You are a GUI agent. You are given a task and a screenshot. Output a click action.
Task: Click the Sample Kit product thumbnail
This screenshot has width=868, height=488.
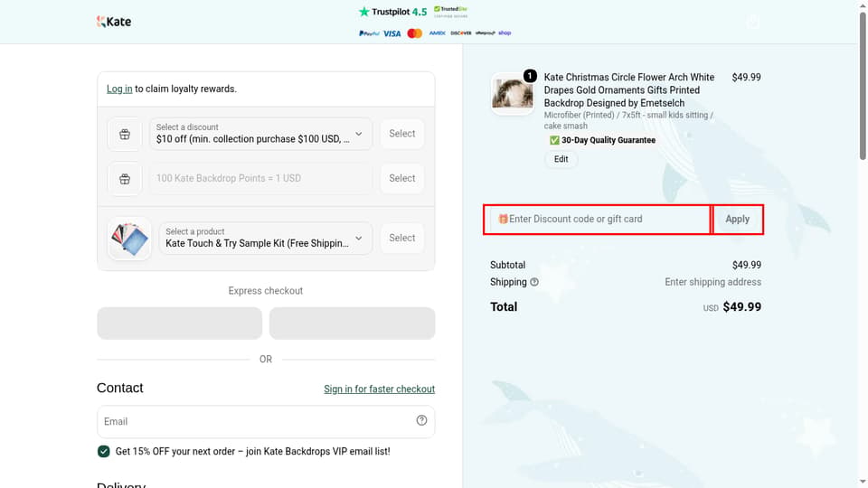tap(129, 239)
